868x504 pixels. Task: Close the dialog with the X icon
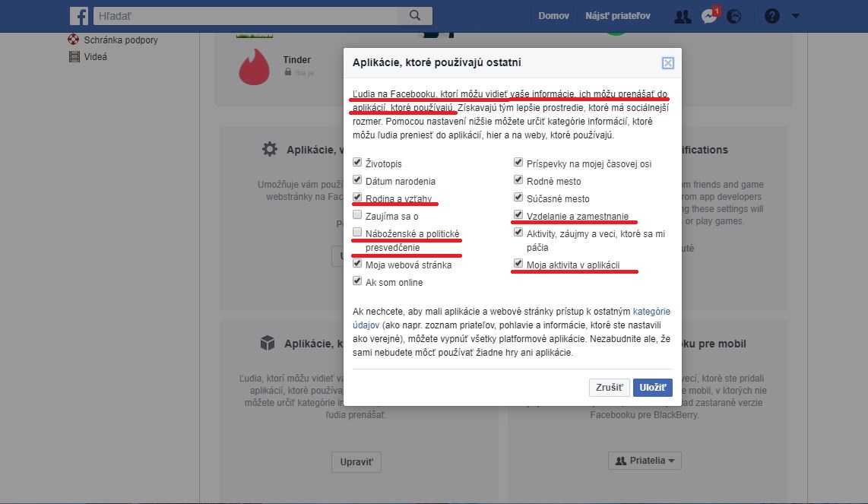pyautogui.click(x=667, y=63)
